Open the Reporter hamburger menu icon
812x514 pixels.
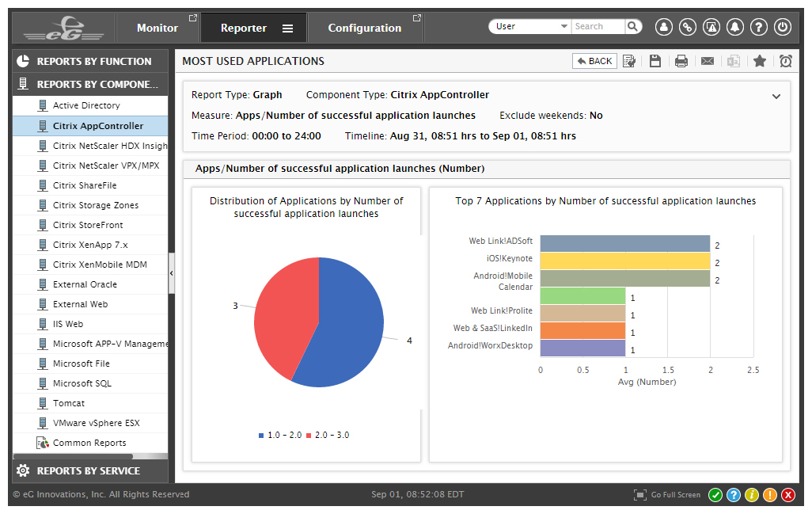[287, 29]
